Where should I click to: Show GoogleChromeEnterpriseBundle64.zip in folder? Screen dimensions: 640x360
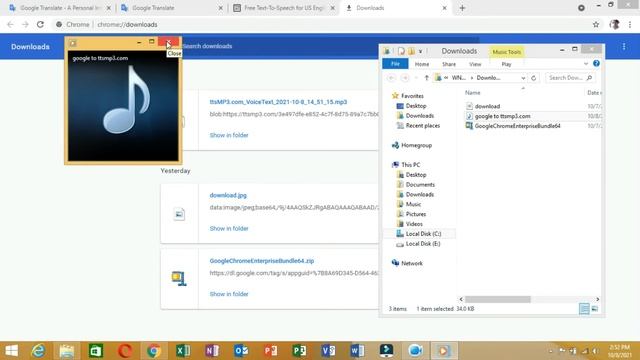229,294
